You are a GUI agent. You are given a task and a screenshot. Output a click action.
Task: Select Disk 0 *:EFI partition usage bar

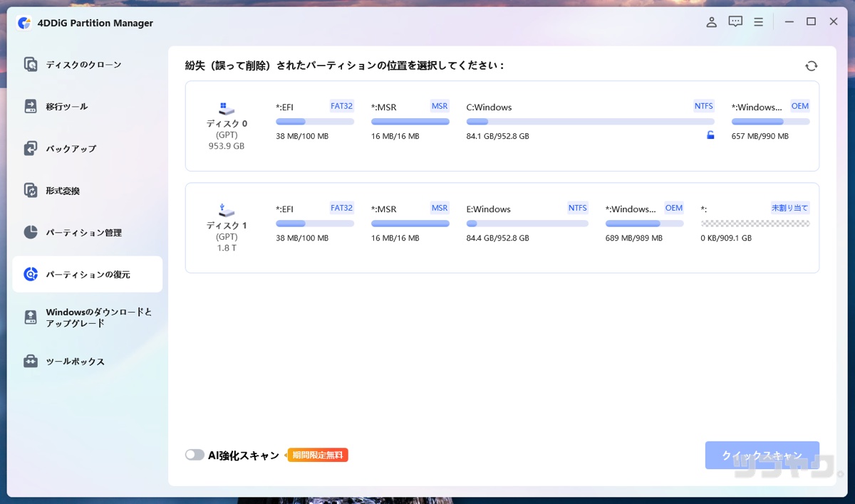coord(315,122)
